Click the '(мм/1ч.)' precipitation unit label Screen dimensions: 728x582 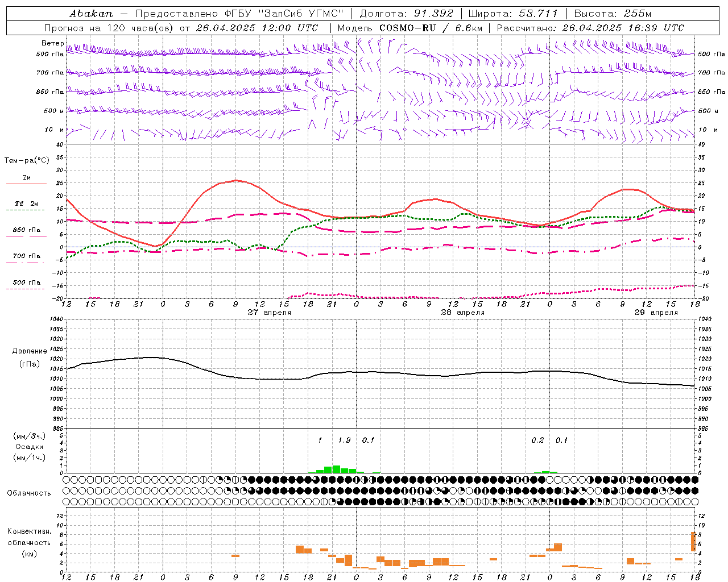point(29,458)
